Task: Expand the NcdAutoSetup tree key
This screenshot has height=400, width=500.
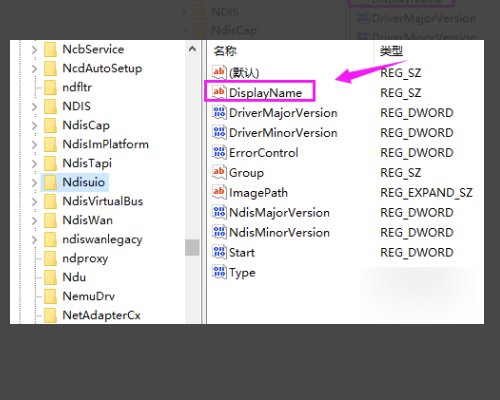Action: [x=34, y=68]
